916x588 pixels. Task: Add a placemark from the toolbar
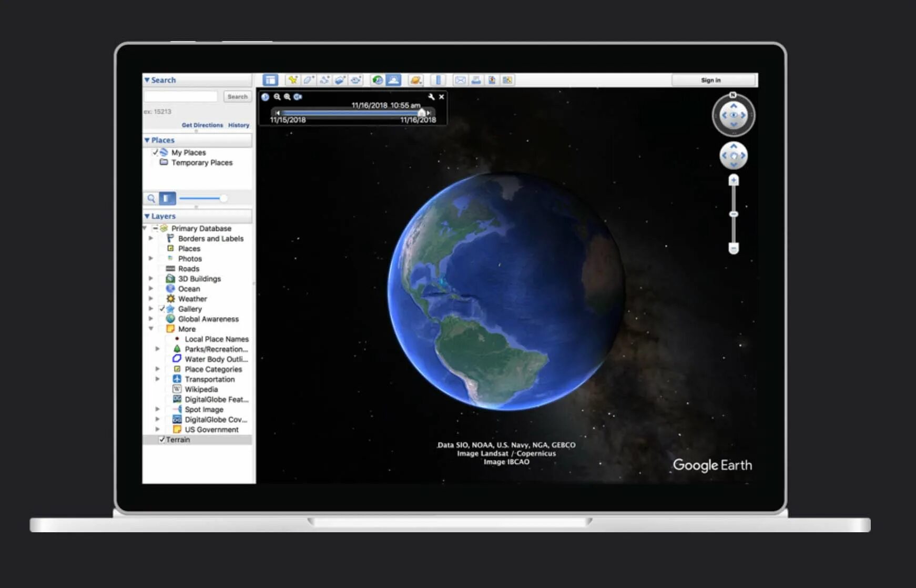293,80
